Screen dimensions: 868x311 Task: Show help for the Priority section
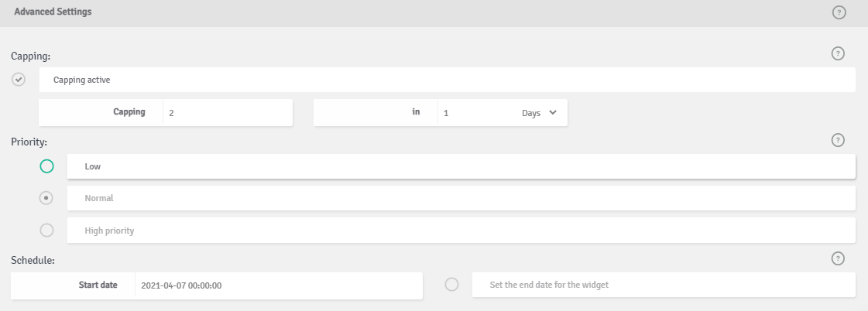(x=838, y=140)
